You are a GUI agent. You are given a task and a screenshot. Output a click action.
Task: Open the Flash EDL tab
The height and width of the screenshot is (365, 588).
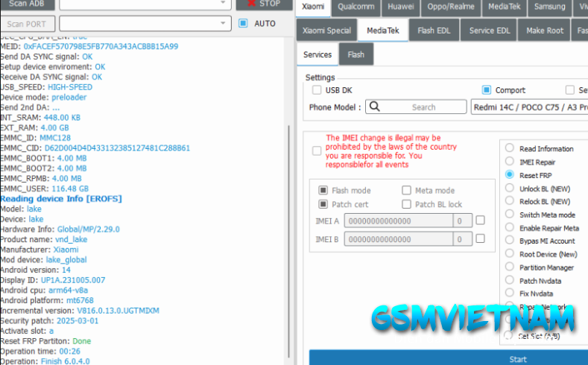[x=434, y=31]
